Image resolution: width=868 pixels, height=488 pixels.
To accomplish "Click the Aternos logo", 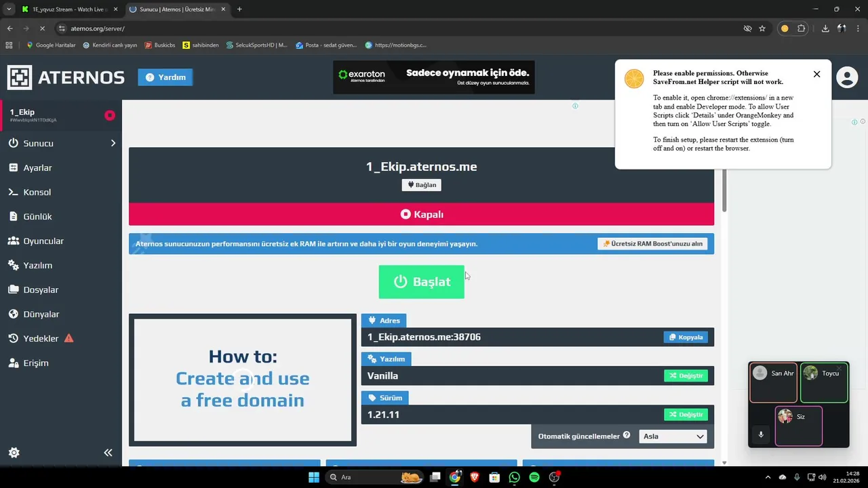I will pyautogui.click(x=66, y=77).
